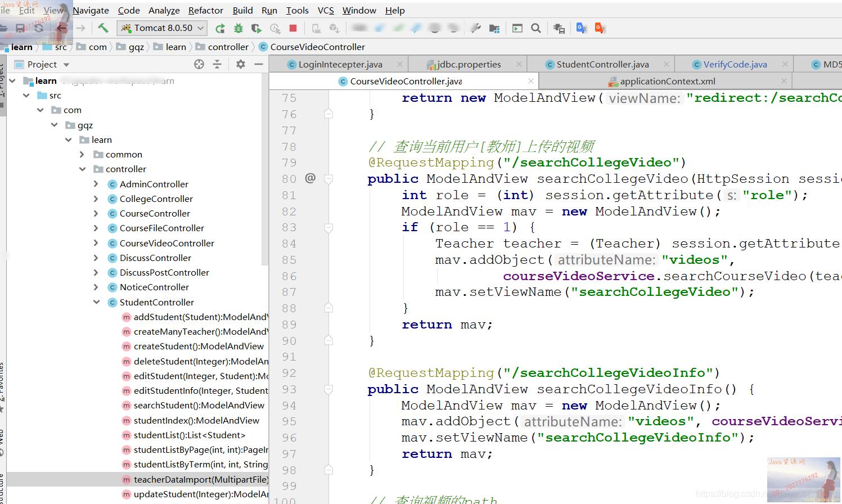Open Project Structure folder icon in toolbar
The image size is (842, 504).
[494, 28]
